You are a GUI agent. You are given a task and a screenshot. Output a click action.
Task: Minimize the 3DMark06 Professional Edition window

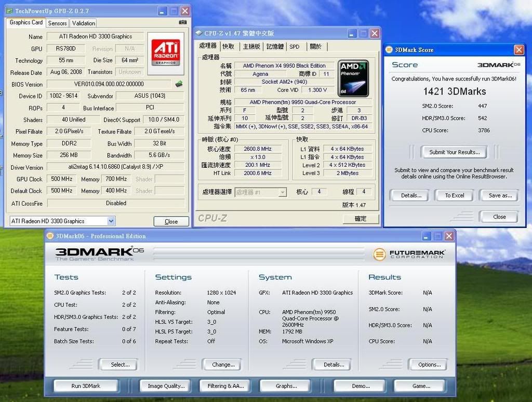427,236
